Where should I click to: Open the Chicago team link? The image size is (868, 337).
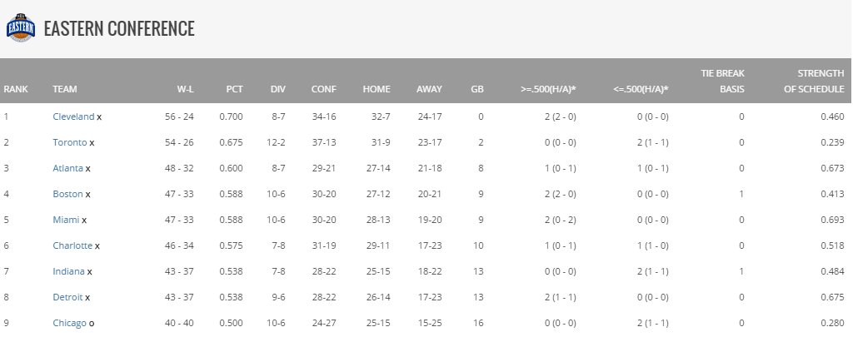[69, 323]
